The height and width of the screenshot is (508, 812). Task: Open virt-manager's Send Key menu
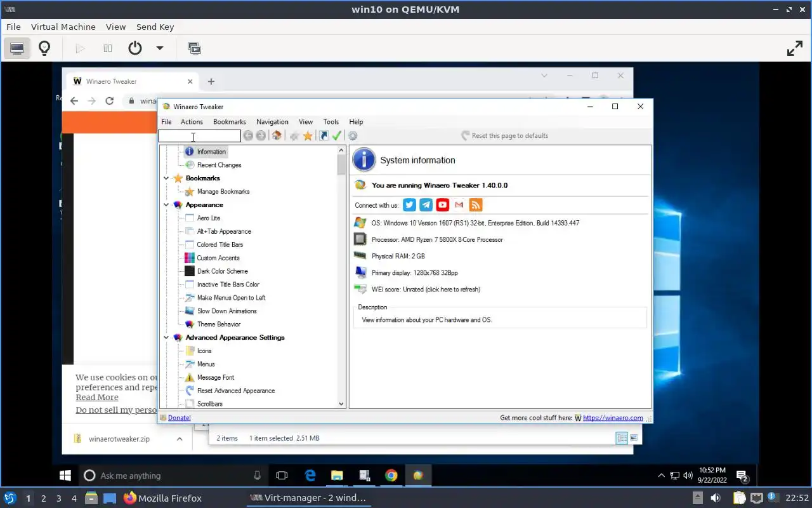pyautogui.click(x=155, y=27)
